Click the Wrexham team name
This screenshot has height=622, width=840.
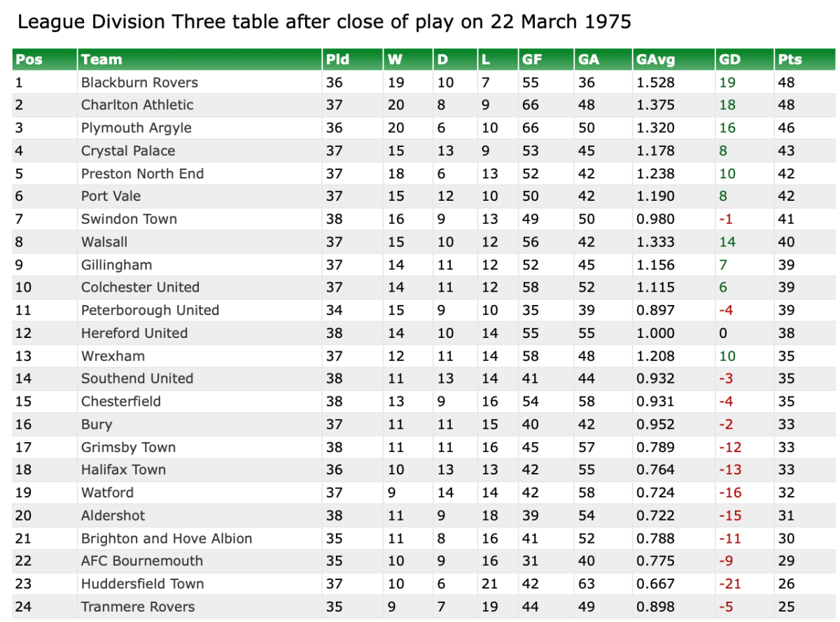(113, 356)
